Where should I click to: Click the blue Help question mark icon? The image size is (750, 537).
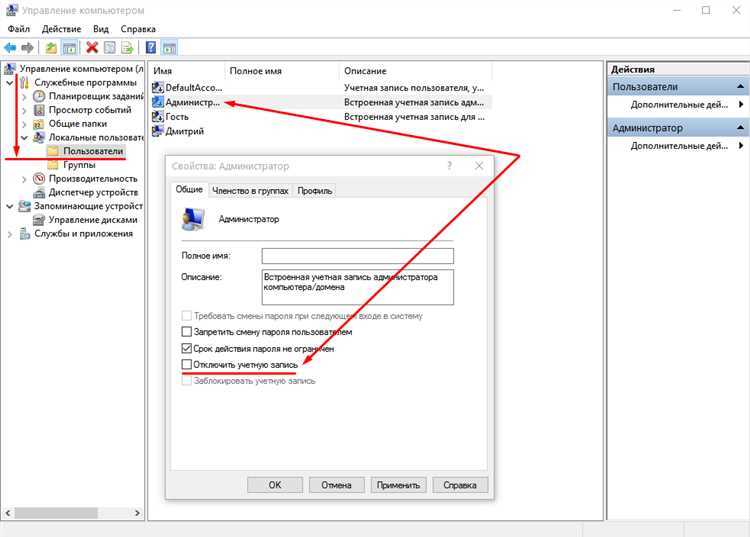pyautogui.click(x=151, y=47)
